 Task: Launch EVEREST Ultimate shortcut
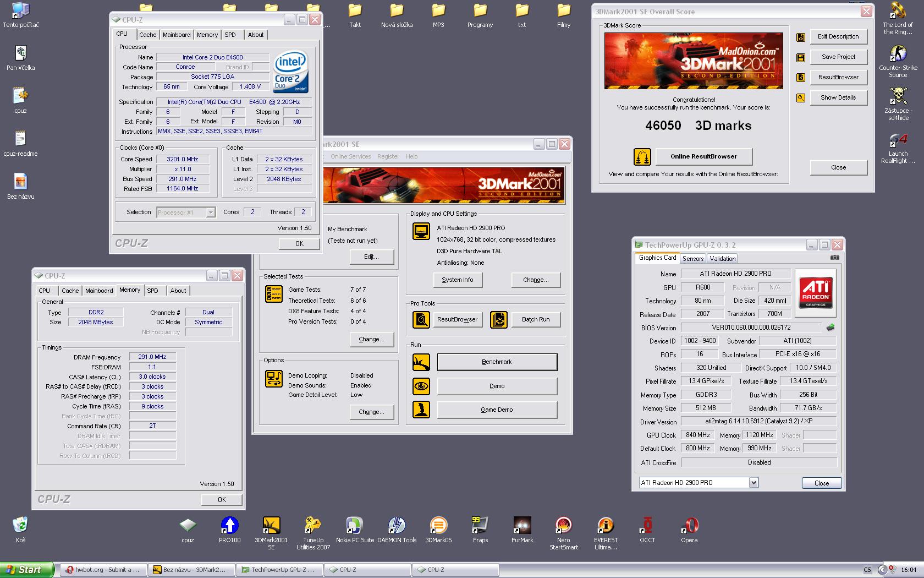pos(606,533)
